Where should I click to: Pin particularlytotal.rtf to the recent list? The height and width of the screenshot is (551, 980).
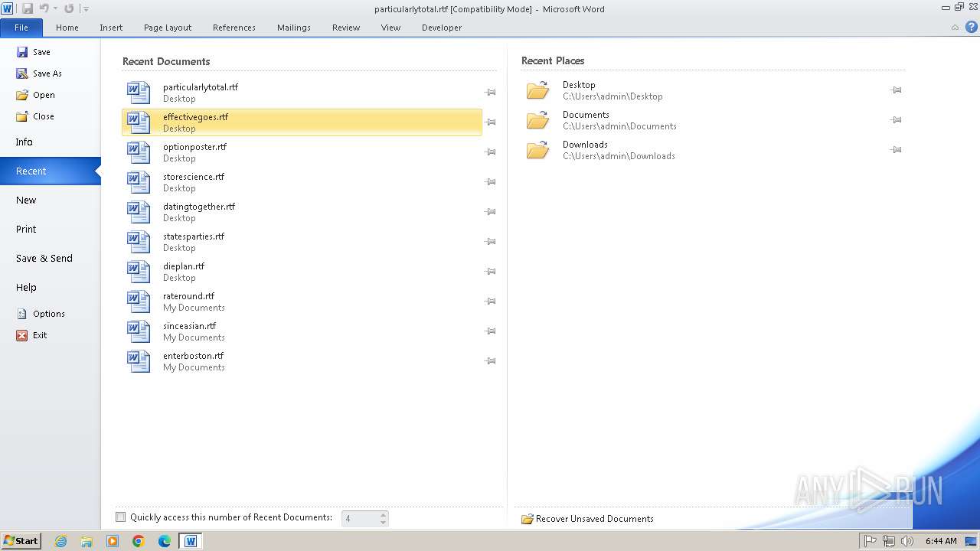(x=490, y=93)
